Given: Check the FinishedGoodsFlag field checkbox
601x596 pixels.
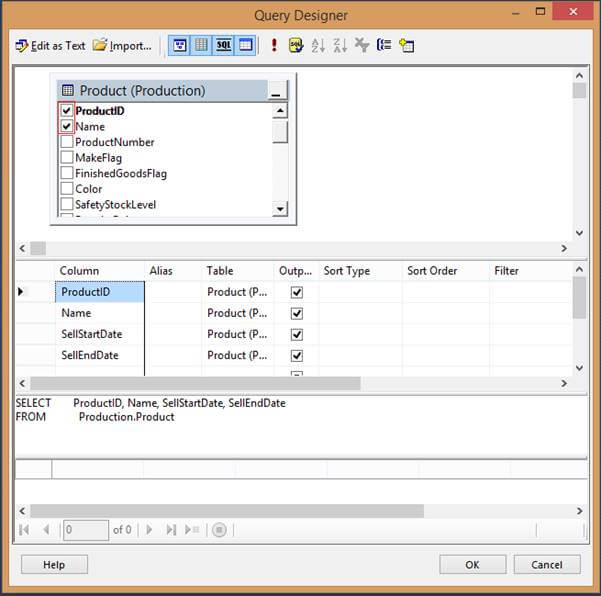Looking at the screenshot, I should 67,173.
